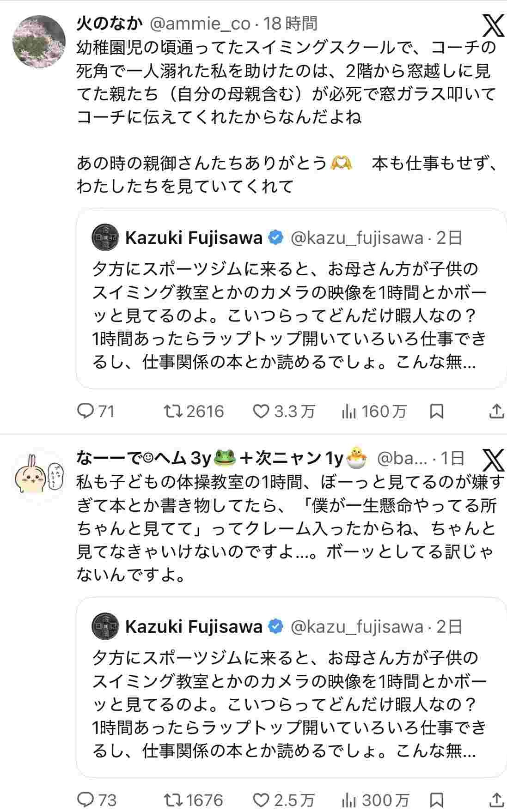Click reply icon on post with 73 replies
This screenshot has height=812, width=507.
pos(85,800)
